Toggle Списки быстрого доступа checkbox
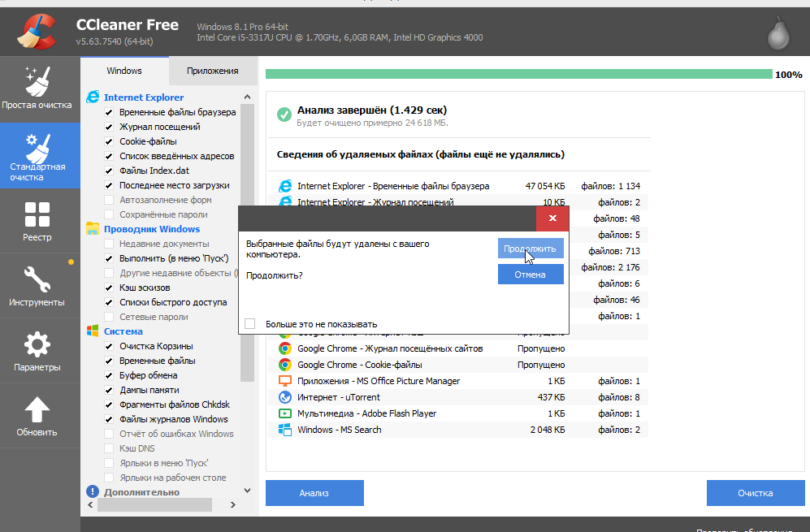 [x=109, y=302]
